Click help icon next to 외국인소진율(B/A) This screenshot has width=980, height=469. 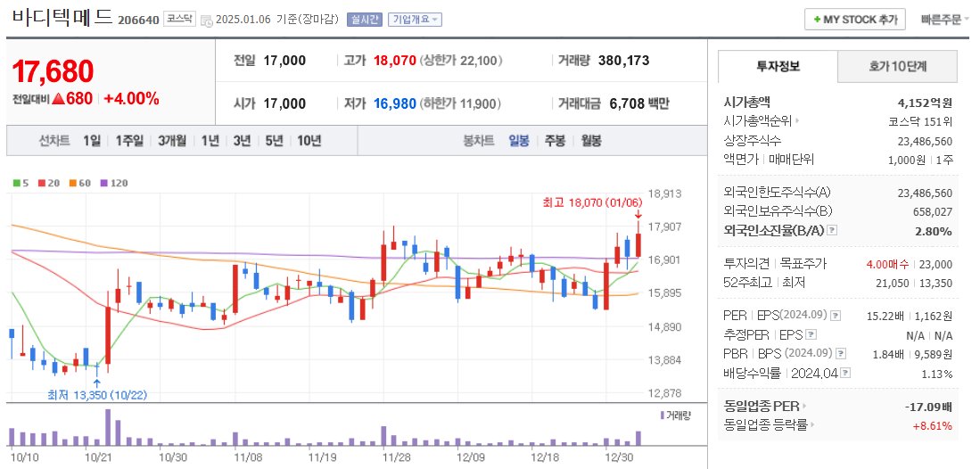(x=832, y=231)
